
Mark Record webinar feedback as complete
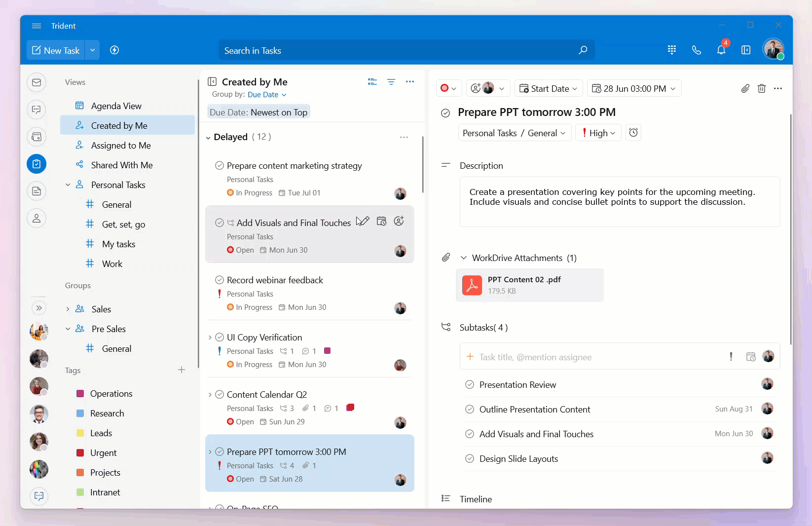pyautogui.click(x=220, y=280)
